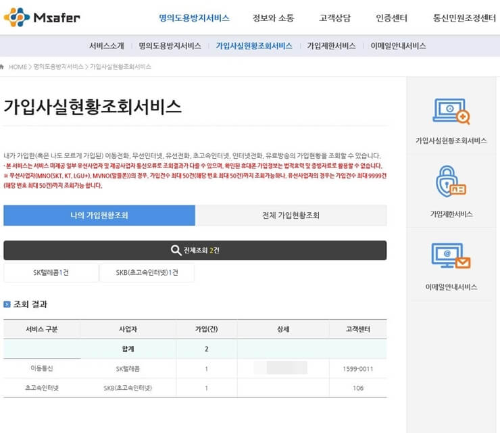Open the 가입사실현황조회서비스 laptop icon in sidebar
Screen dimensions: 500x433
point(451,111)
